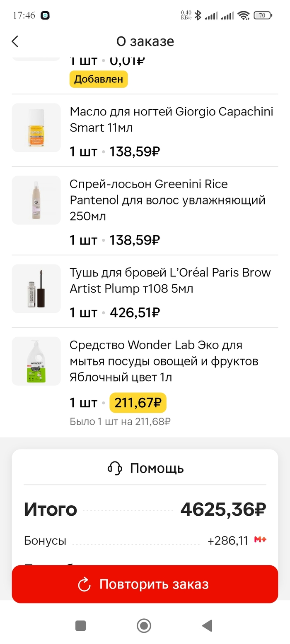Open Greenini spray-lotion product image
290x644 pixels.
click(36, 200)
